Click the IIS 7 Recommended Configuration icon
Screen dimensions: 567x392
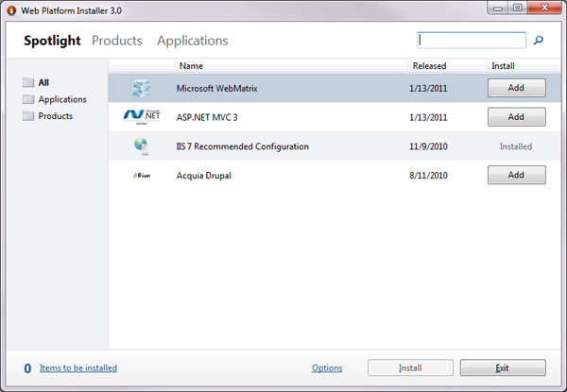[142, 146]
